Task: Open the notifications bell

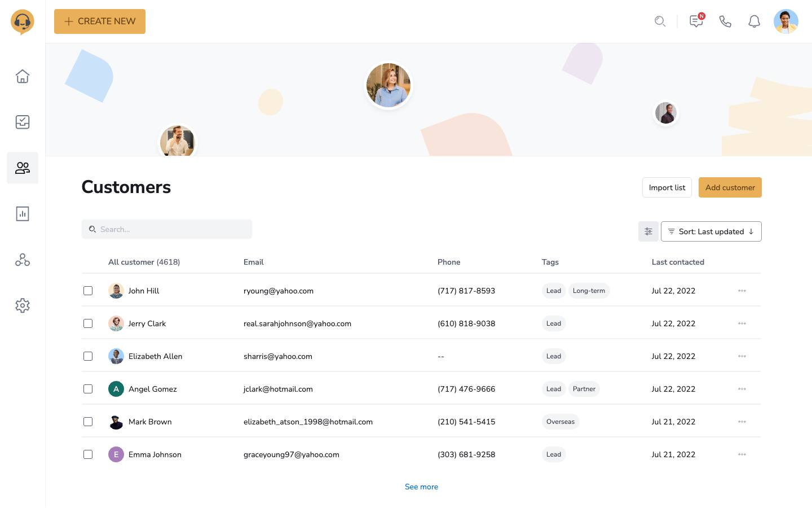Action: pos(754,21)
